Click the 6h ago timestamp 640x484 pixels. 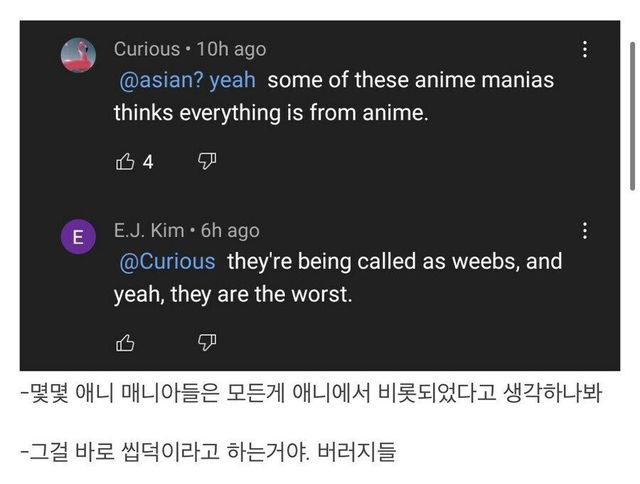[230, 231]
